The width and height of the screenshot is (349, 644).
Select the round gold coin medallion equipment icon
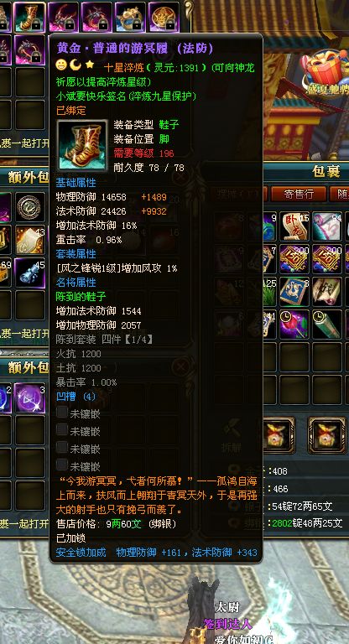point(164,17)
